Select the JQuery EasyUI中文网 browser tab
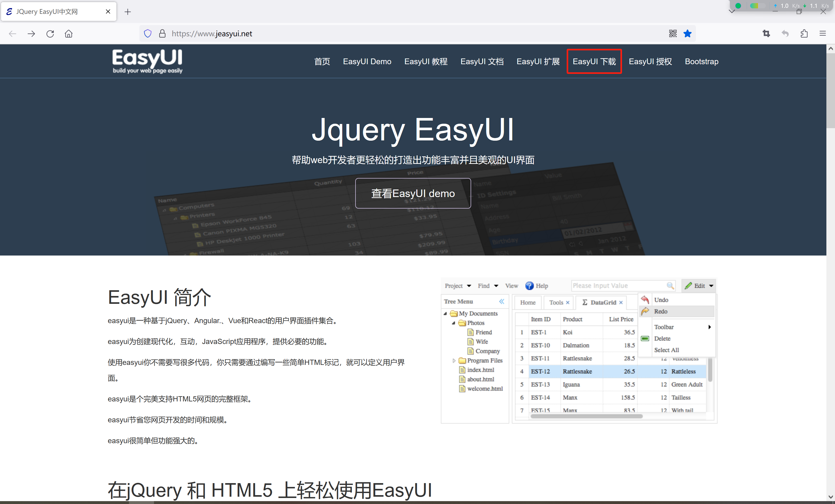 tap(59, 11)
